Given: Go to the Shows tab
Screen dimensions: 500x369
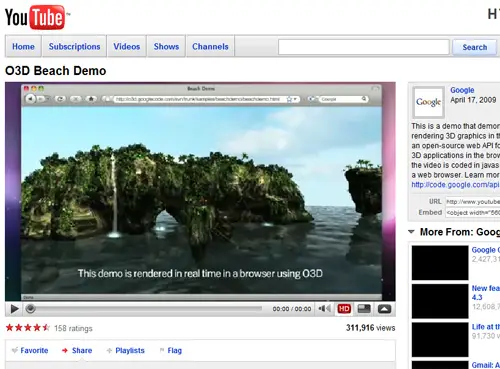Looking at the screenshot, I should click(166, 46).
